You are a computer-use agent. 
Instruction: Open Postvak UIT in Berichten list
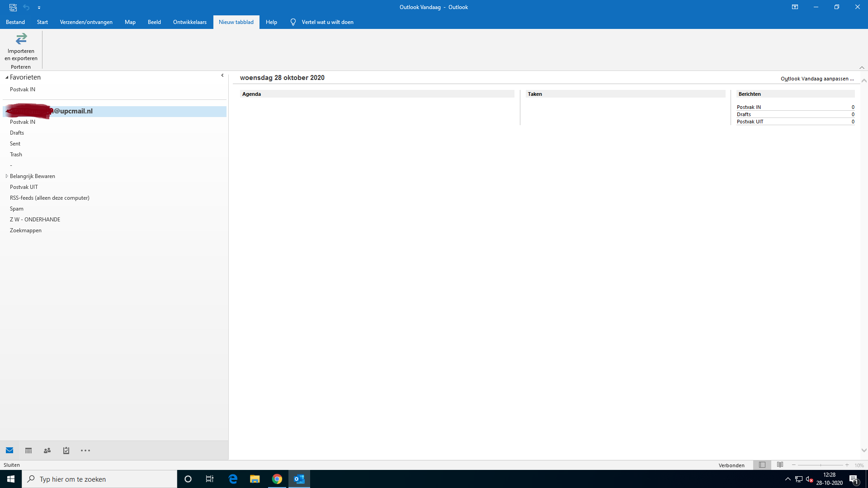point(750,122)
